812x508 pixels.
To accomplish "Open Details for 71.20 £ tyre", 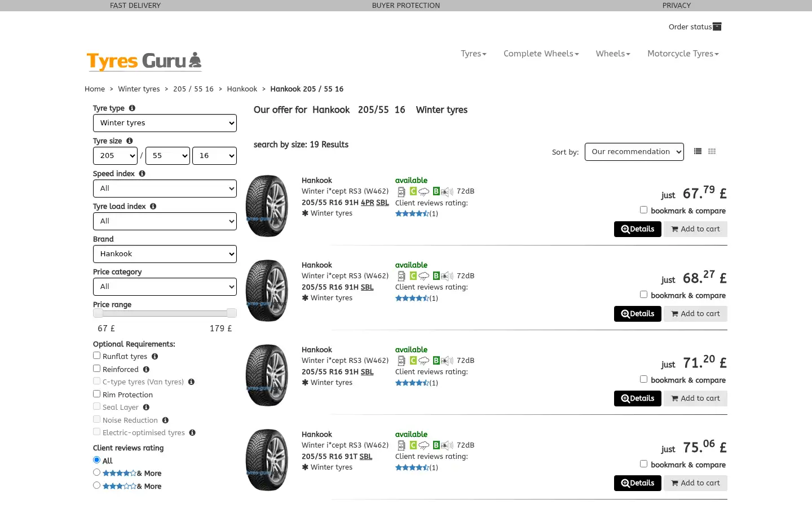I will (x=638, y=398).
